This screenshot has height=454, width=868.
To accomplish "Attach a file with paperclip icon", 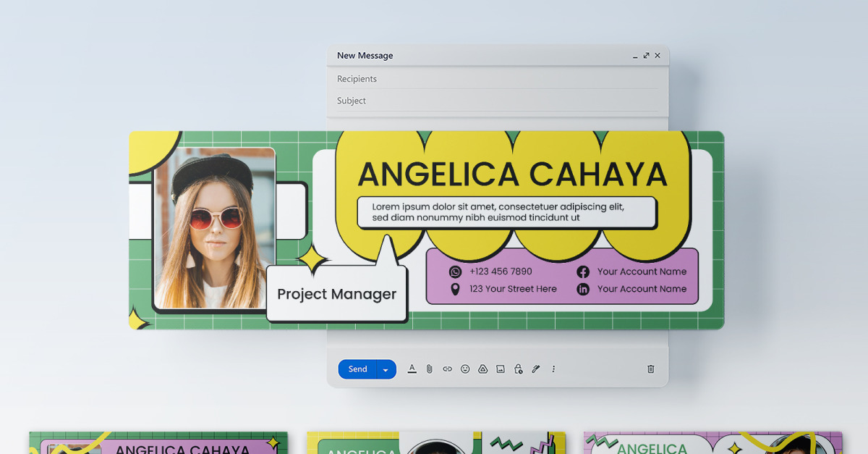I will coord(429,369).
